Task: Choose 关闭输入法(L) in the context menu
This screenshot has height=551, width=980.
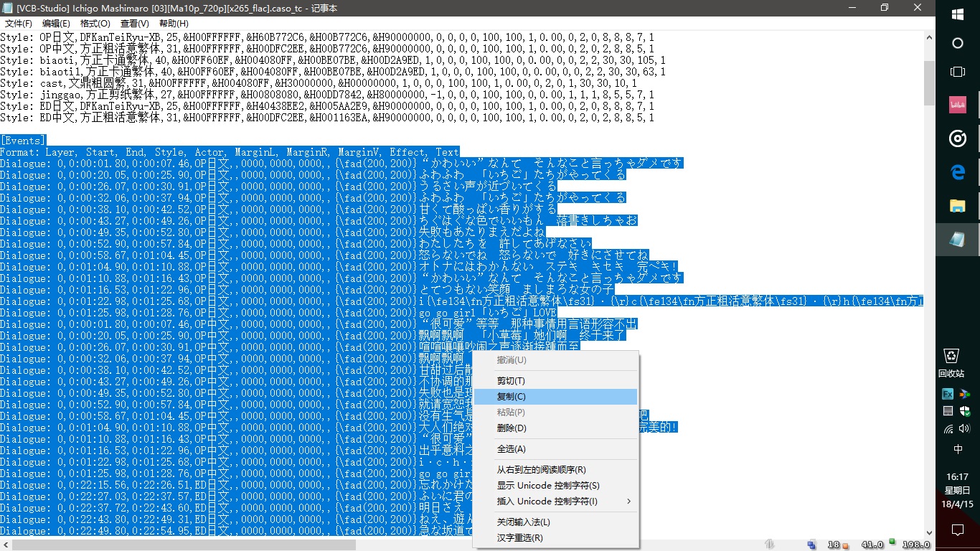Action: tap(556, 522)
